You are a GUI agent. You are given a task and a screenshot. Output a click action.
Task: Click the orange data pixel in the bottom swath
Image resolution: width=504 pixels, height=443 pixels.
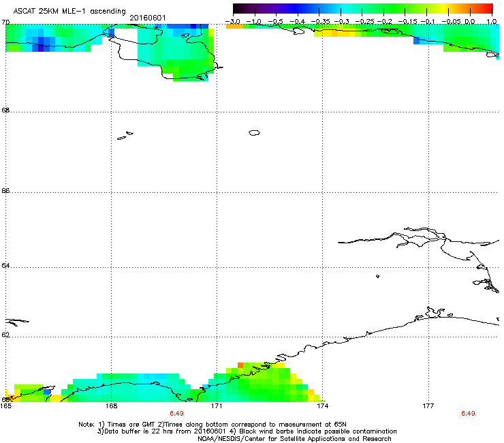(240, 365)
